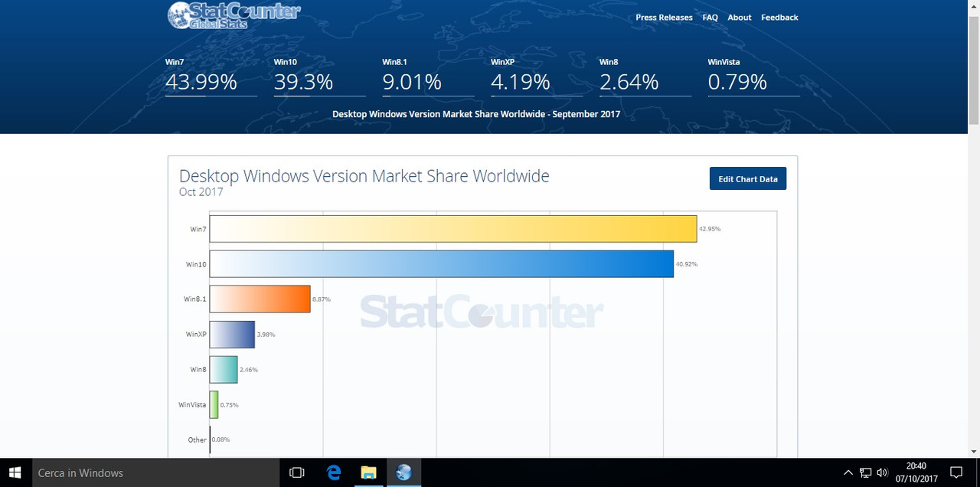Open the volume control tray icon

pos(882,472)
